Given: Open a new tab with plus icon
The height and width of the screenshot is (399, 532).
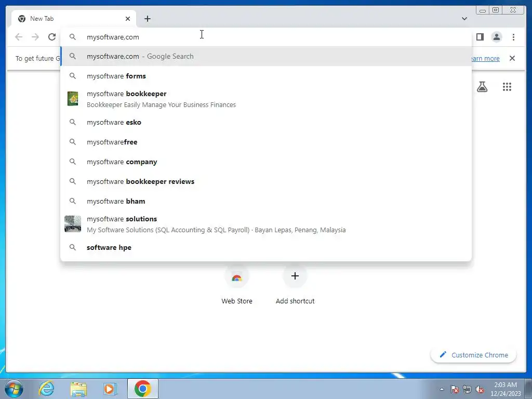Looking at the screenshot, I should 147,19.
